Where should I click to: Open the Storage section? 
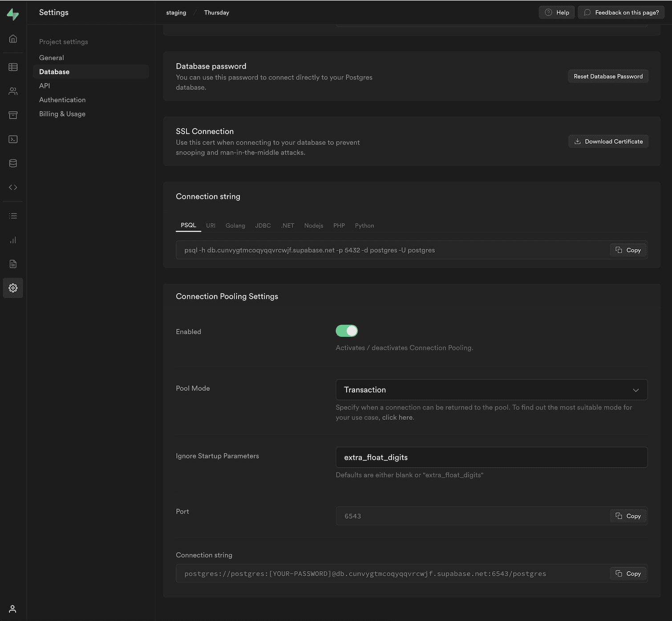point(12,115)
